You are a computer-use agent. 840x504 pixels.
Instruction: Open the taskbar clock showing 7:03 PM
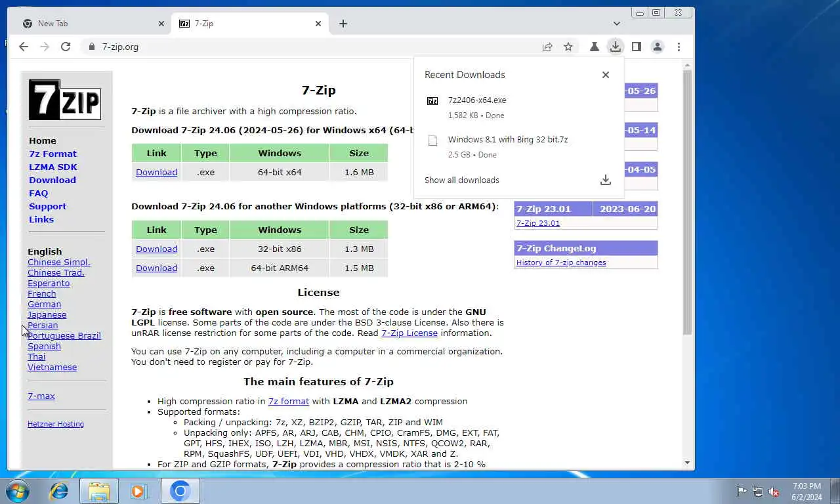807,492
